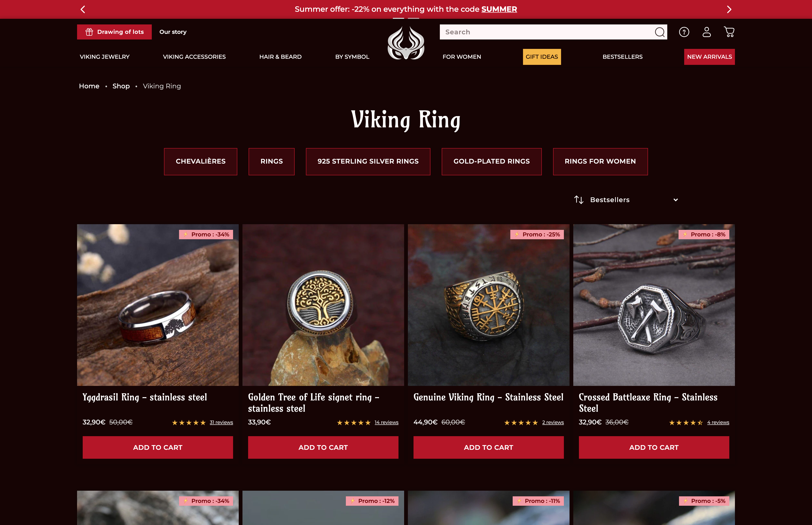Filter by Gold-Plated Rings category
This screenshot has width=812, height=525.
(x=491, y=162)
